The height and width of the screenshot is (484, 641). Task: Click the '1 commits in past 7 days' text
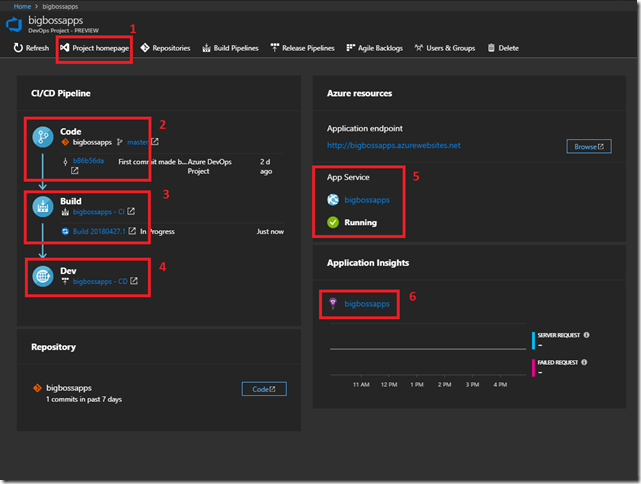point(84,399)
